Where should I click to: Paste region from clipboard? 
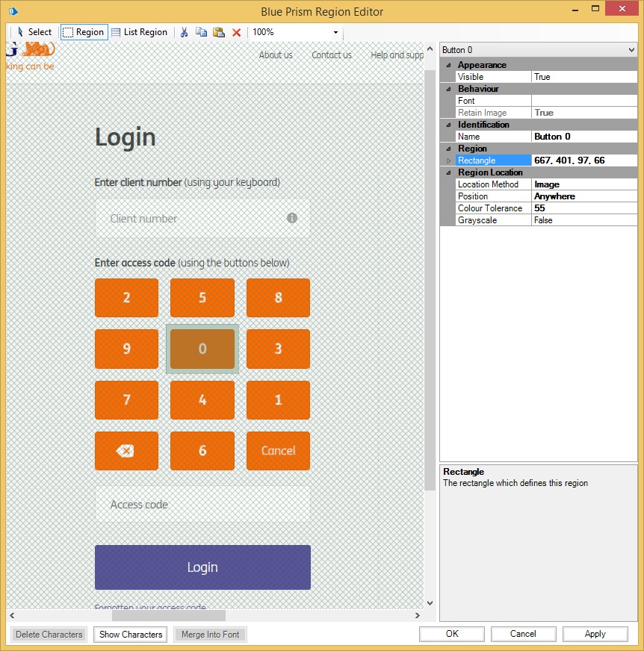[219, 32]
